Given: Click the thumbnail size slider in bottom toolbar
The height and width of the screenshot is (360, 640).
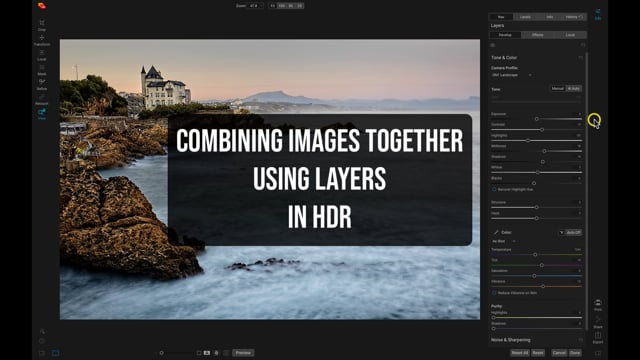Looking at the screenshot, I should coord(173,353).
